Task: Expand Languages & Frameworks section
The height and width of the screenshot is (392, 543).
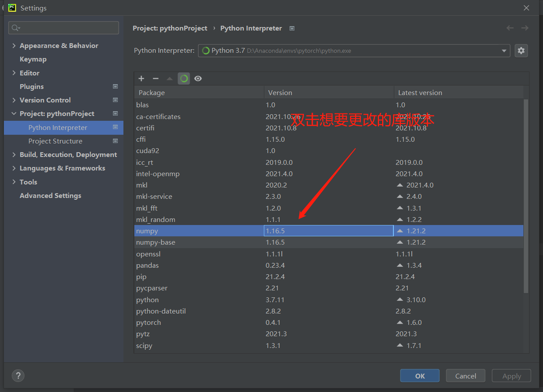Action: pos(14,168)
